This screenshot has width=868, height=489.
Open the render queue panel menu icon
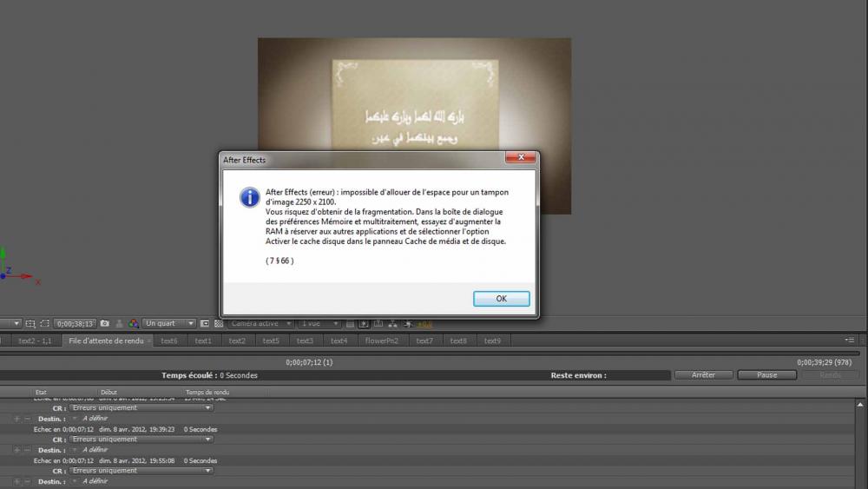tap(850, 340)
